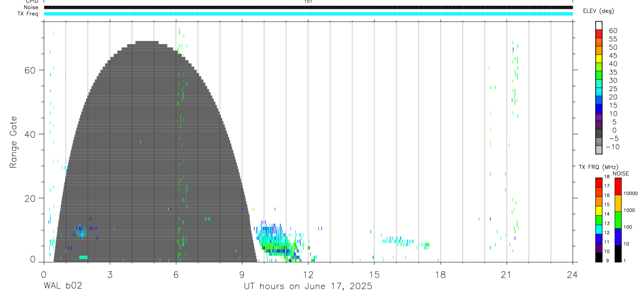The width and height of the screenshot is (644, 297).
Task: Click the cyan TX Freq strip above the plot
Action: 308,14
